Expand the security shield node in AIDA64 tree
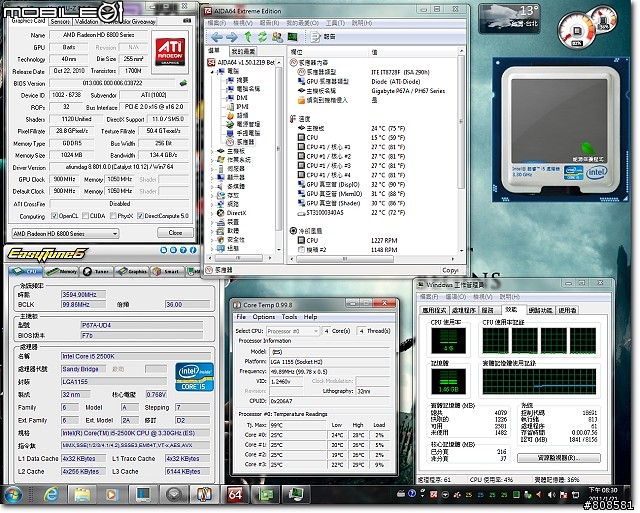The width and height of the screenshot is (640, 513). [x=212, y=240]
